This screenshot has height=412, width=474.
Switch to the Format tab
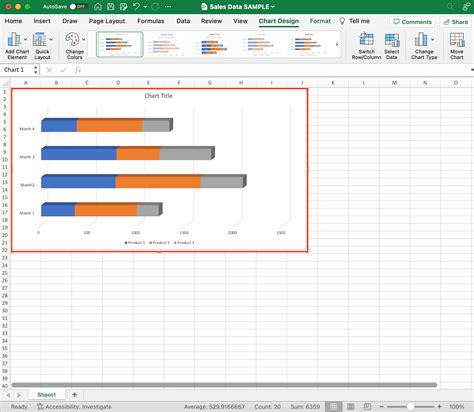(x=320, y=21)
